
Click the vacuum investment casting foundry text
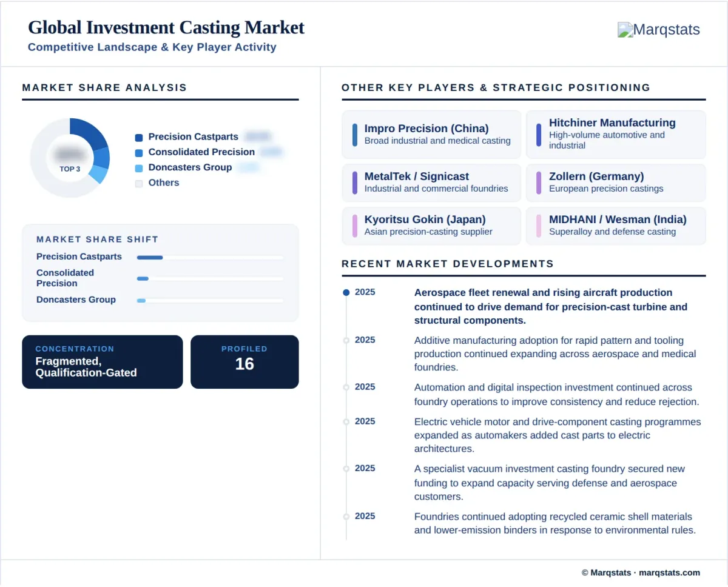tap(550, 483)
